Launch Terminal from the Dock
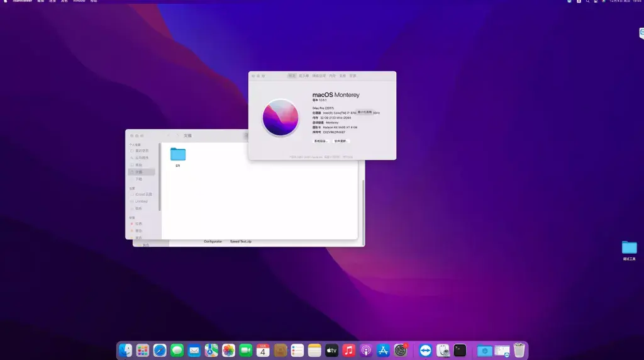 pos(460,350)
